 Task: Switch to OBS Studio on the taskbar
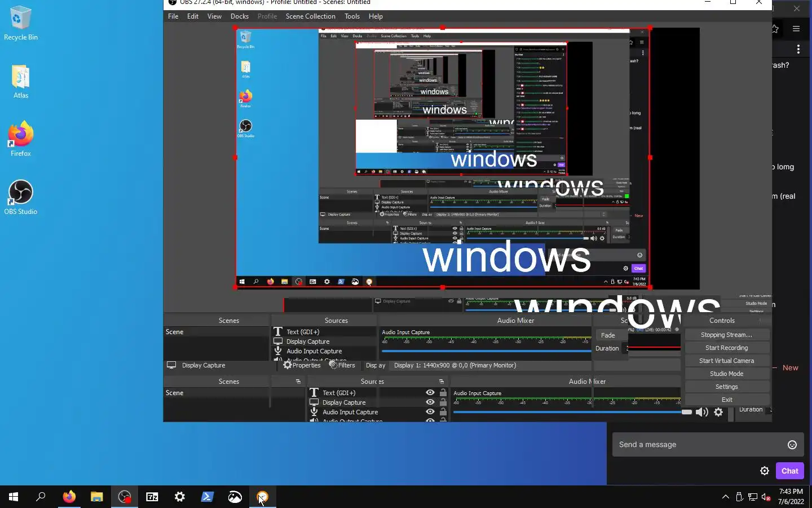[125, 497]
